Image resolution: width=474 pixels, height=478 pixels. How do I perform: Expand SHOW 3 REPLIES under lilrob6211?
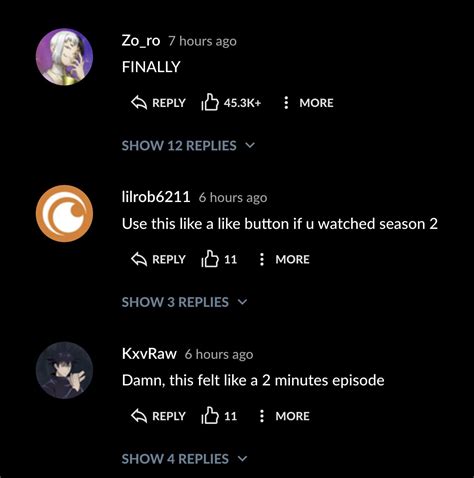[185, 302]
